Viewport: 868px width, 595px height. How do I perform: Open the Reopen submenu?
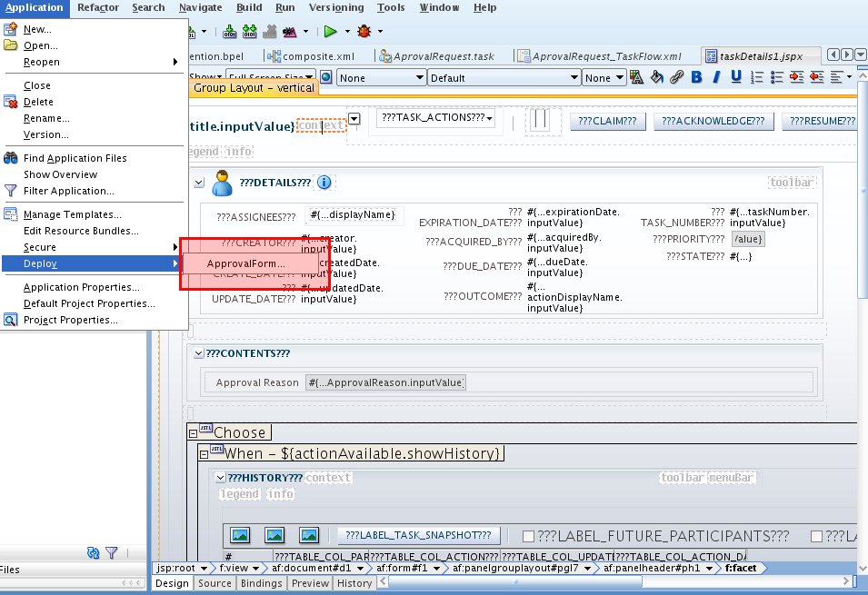pyautogui.click(x=93, y=62)
